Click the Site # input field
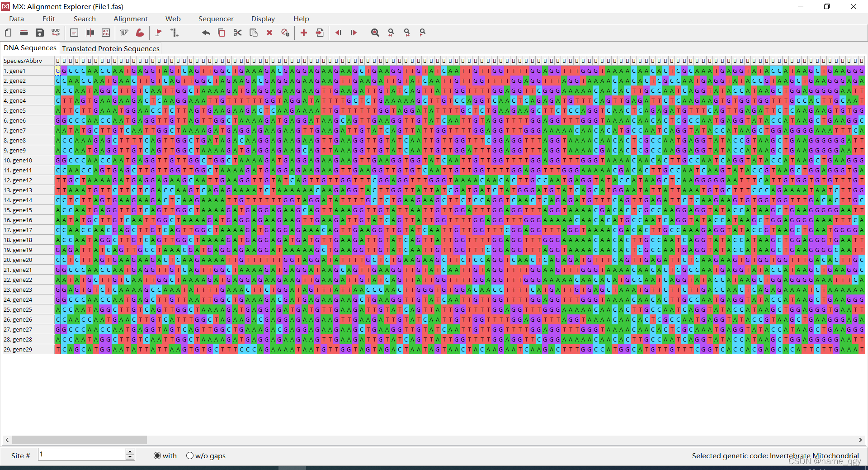 coord(82,454)
